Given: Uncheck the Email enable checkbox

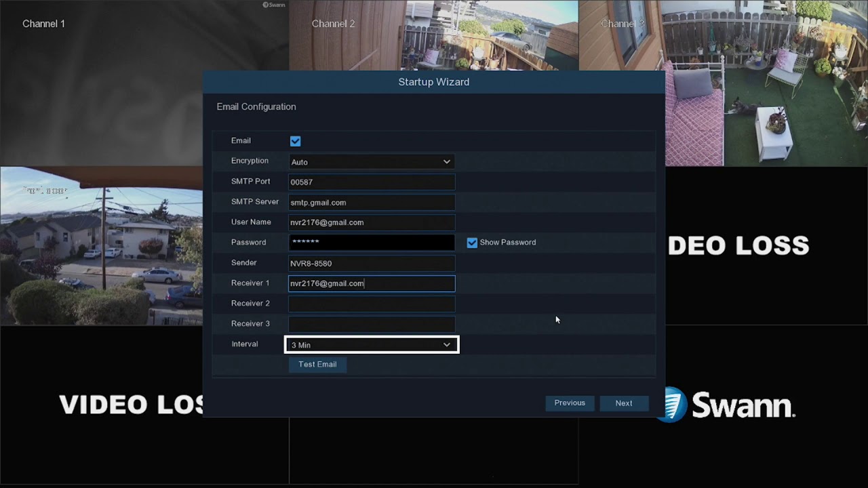Looking at the screenshot, I should [x=295, y=141].
